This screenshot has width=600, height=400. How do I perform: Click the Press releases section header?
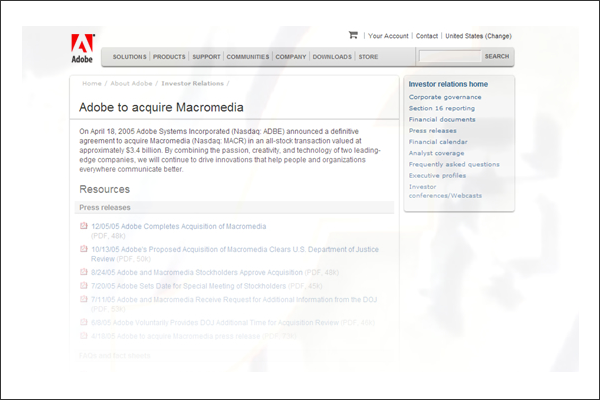[x=234, y=207]
